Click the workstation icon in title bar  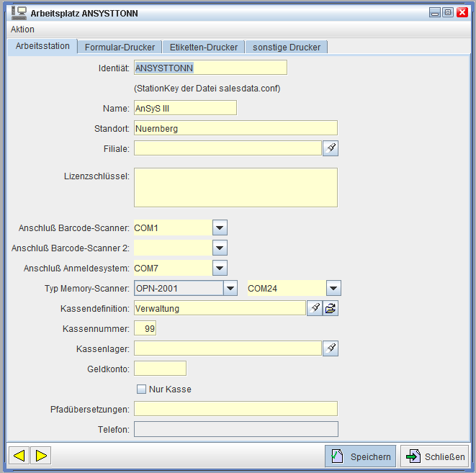pos(19,12)
